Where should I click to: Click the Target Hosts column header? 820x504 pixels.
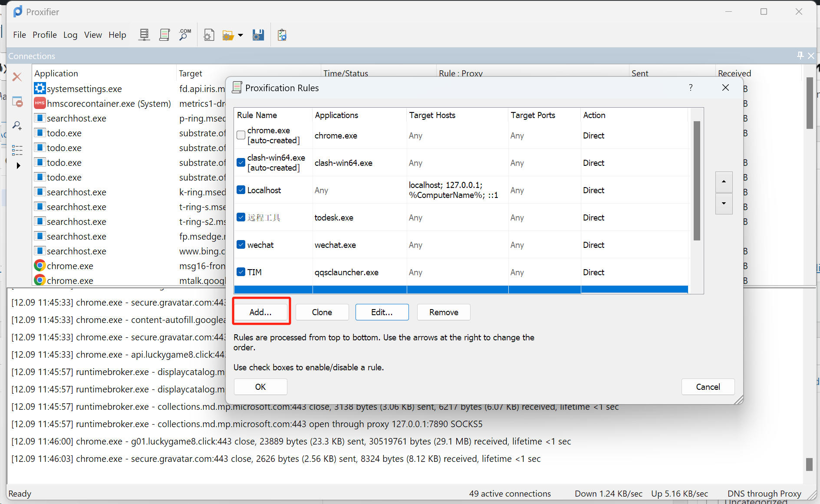(458, 115)
